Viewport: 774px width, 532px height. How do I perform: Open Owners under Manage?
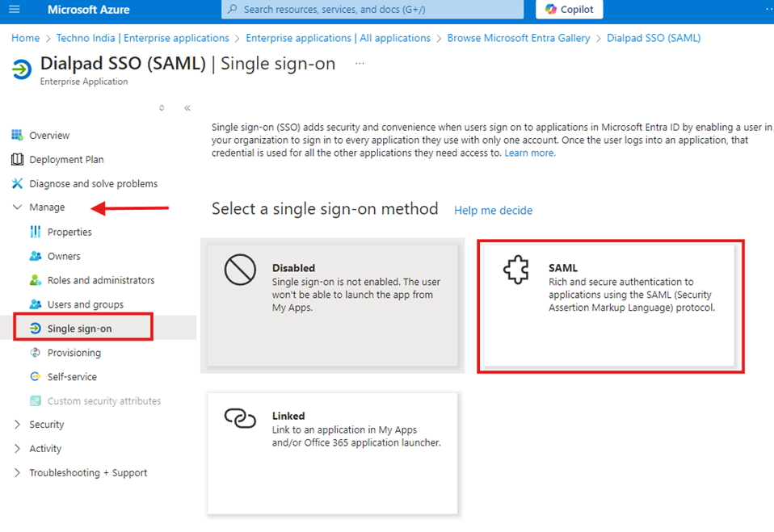point(64,256)
